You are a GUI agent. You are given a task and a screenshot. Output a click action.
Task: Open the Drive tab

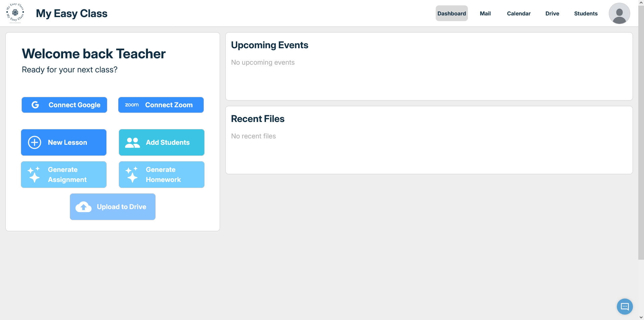click(x=552, y=13)
